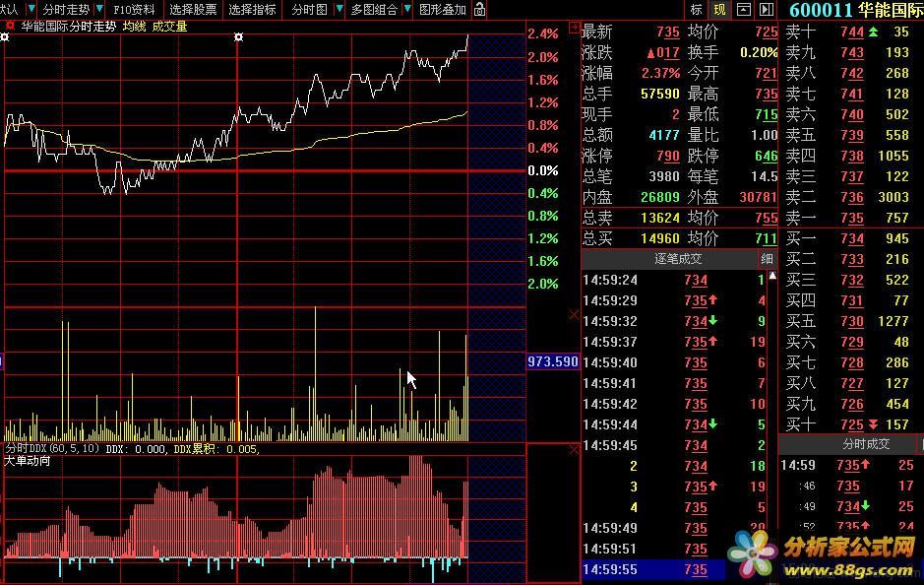Toggle the highlighted 现 button

pos(719,10)
